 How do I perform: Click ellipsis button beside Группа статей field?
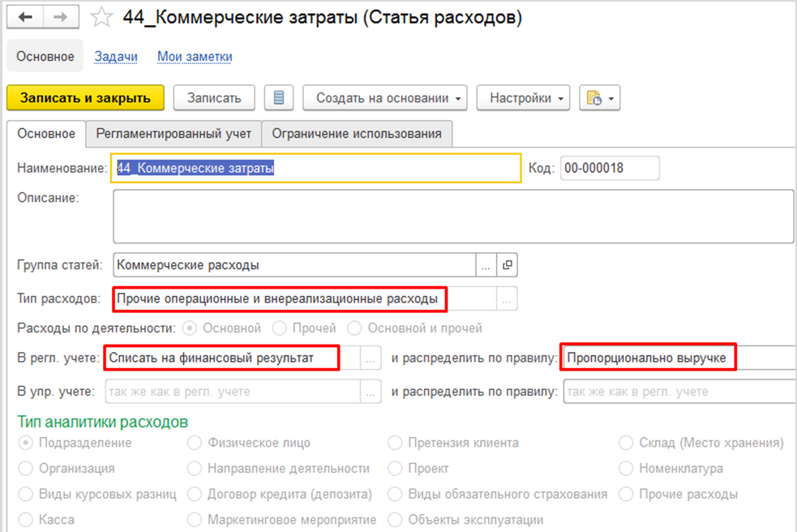[x=486, y=264]
